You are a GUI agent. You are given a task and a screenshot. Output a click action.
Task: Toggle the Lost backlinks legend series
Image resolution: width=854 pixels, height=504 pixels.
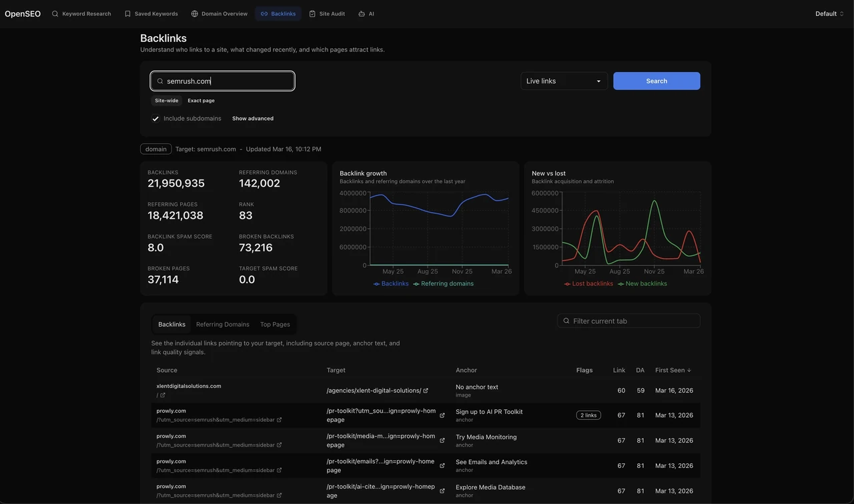(x=588, y=284)
